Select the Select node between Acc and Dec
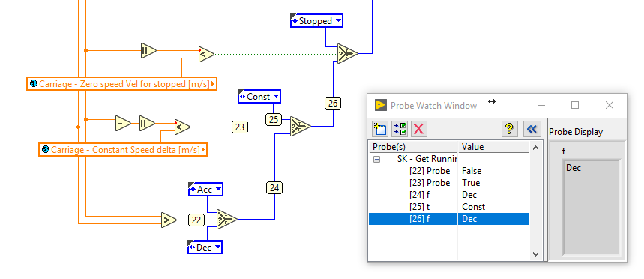This screenshot has width=644, height=279. (226, 220)
